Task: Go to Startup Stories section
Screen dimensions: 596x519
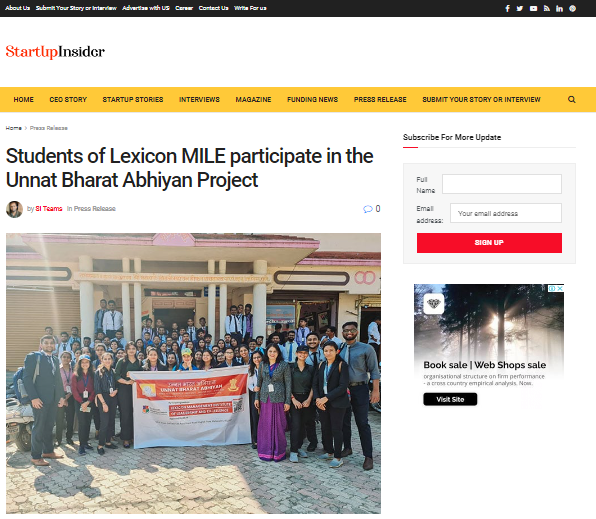Action: pyautogui.click(x=133, y=100)
